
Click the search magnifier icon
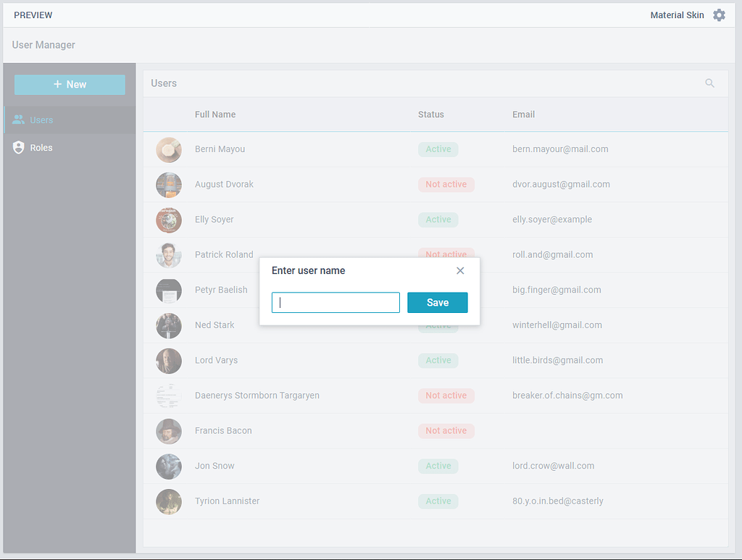(709, 83)
